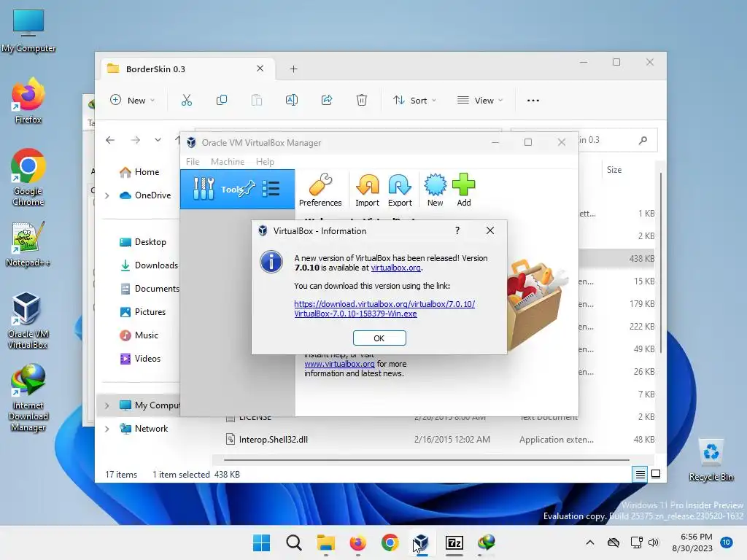This screenshot has width=747, height=560.
Task: Open the clock and date flyout
Action: pos(692,542)
